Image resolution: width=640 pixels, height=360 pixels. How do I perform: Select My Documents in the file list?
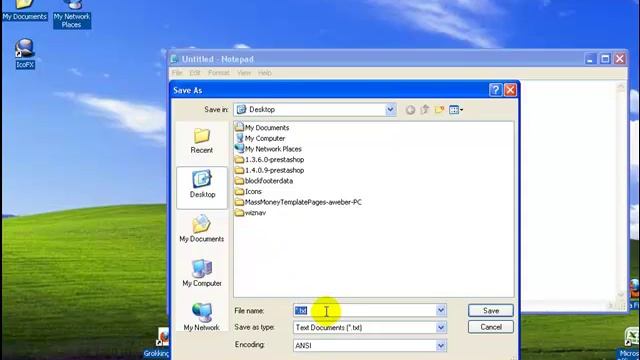[x=262, y=127]
